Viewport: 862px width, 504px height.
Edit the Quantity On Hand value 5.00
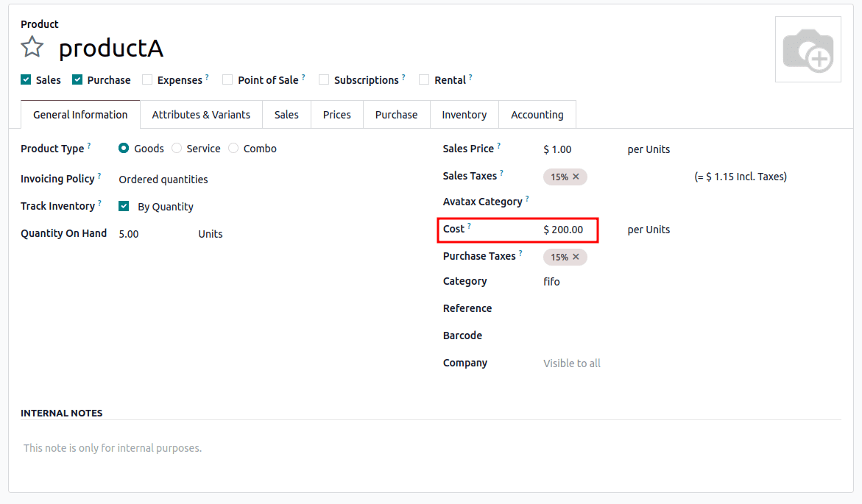click(x=129, y=234)
